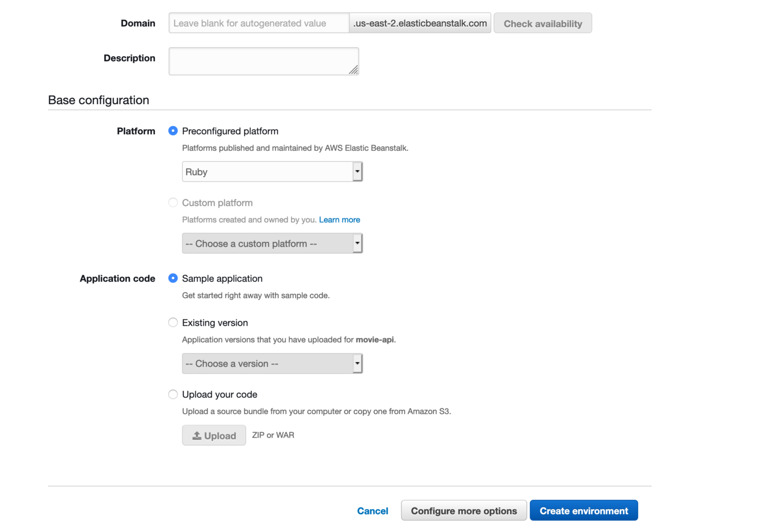Open the Learn more link
This screenshot has height=532, width=778.
[339, 220]
